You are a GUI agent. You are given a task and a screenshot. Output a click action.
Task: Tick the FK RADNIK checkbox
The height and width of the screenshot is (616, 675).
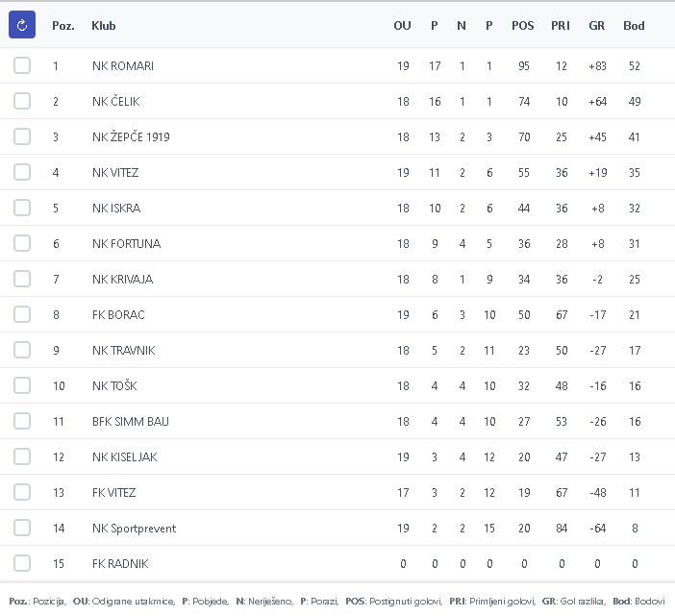click(x=22, y=563)
